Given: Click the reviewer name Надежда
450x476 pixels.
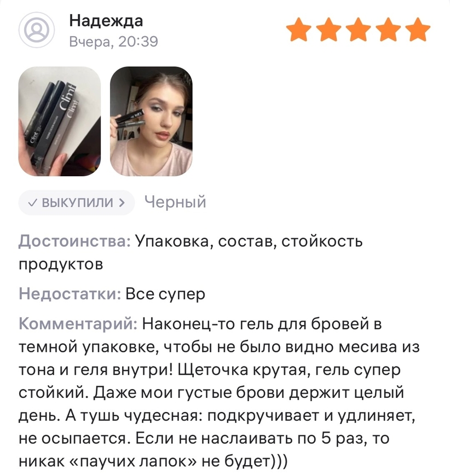Looking at the screenshot, I should click(x=106, y=21).
